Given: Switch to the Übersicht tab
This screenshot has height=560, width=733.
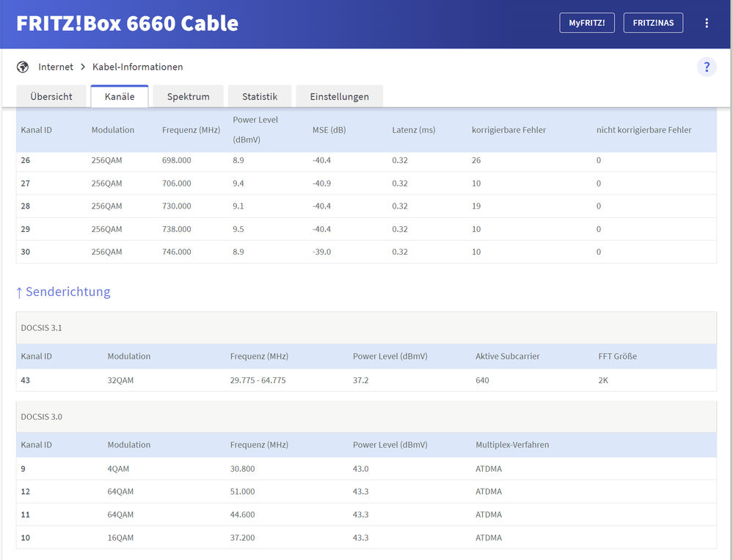Looking at the screenshot, I should (51, 96).
